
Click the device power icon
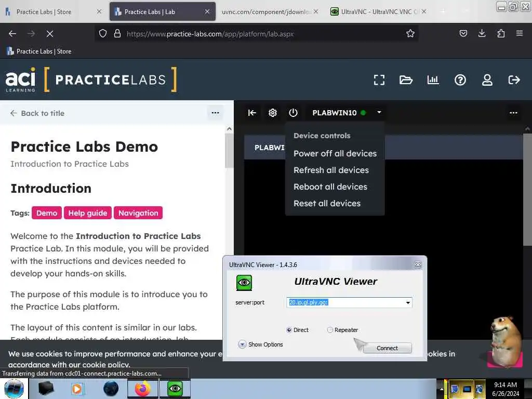point(293,113)
